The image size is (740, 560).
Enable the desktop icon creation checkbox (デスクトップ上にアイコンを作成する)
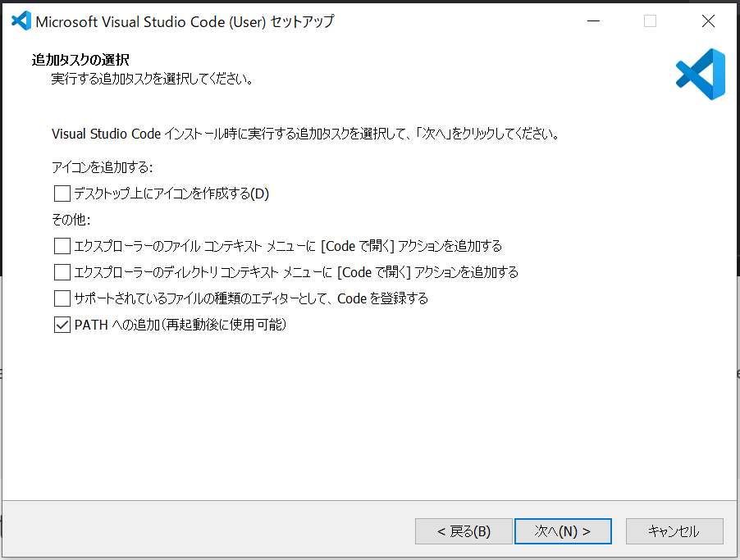(x=62, y=193)
